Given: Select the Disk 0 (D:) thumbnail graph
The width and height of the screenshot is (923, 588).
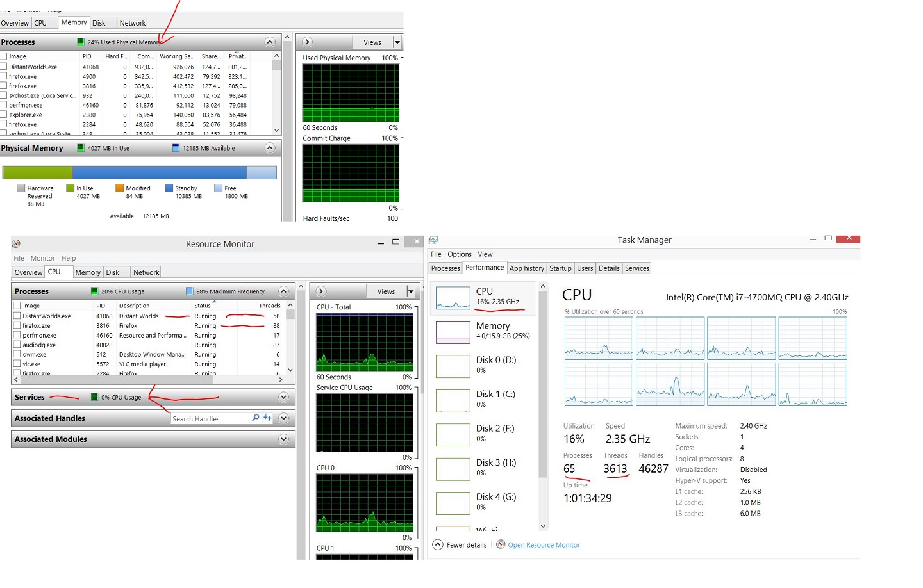Looking at the screenshot, I should click(453, 366).
